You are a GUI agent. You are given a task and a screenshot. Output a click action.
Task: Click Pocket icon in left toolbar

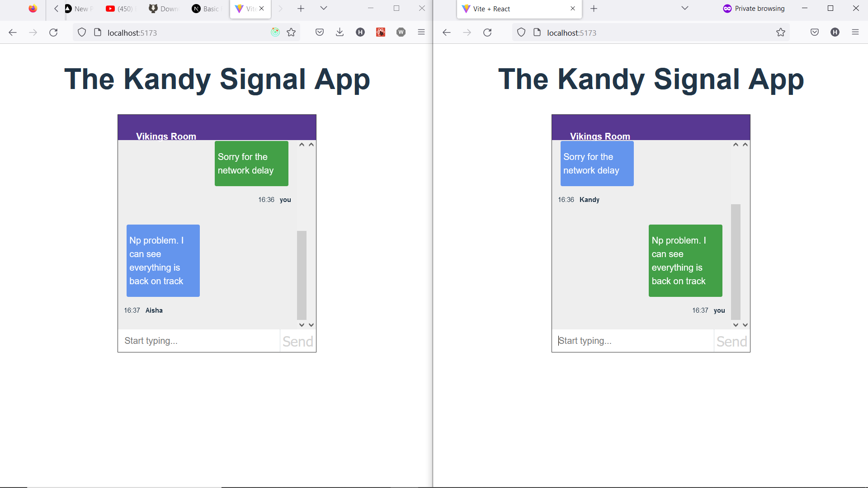320,33
